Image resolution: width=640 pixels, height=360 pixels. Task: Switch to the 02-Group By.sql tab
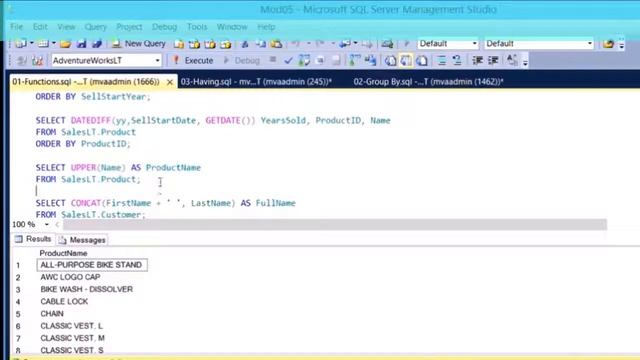tap(428, 82)
